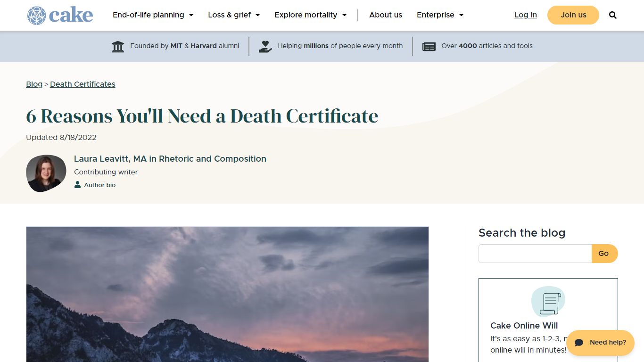Expand Loss & grief menu
Viewport: 644px width, 362px height.
click(x=234, y=15)
